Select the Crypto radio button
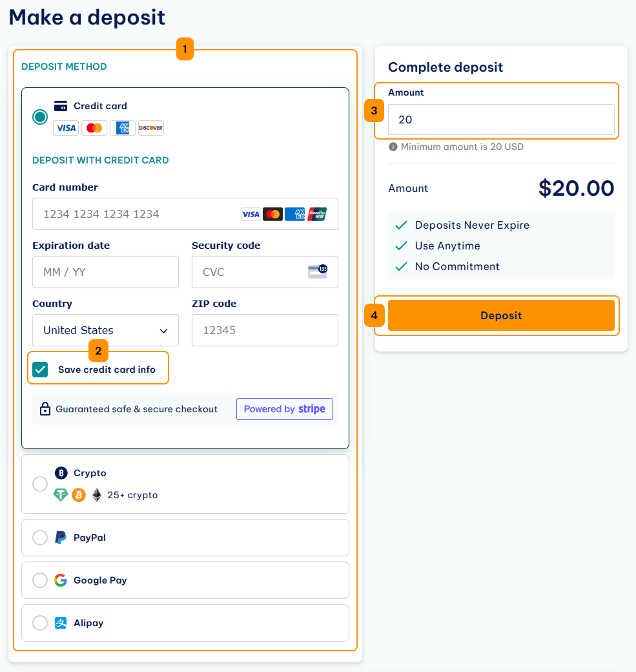The image size is (636, 672). (x=40, y=484)
